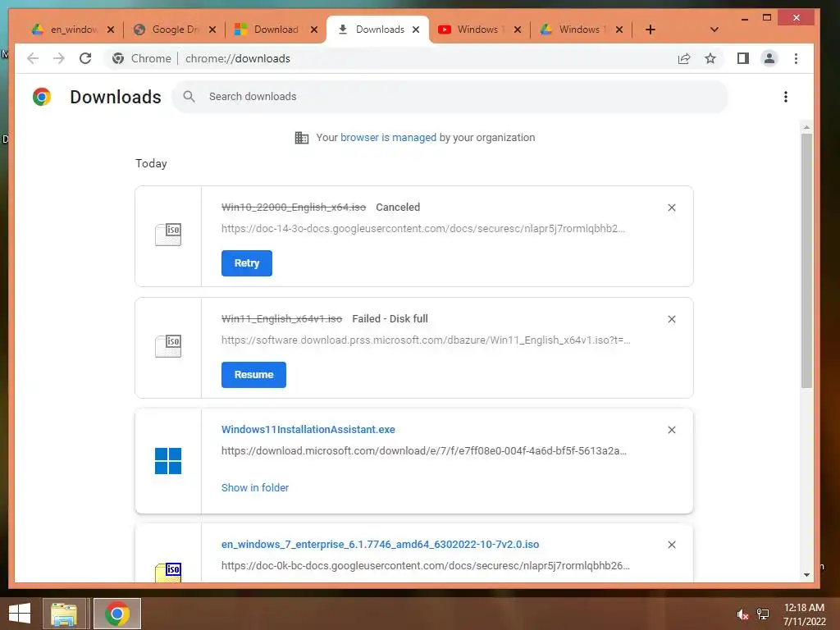The image size is (840, 630).
Task: Switch to the Google Dr tab
Action: pyautogui.click(x=176, y=30)
